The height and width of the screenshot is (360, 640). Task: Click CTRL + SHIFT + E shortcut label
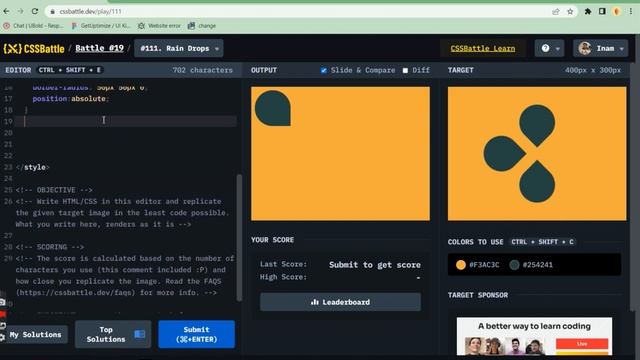69,70
